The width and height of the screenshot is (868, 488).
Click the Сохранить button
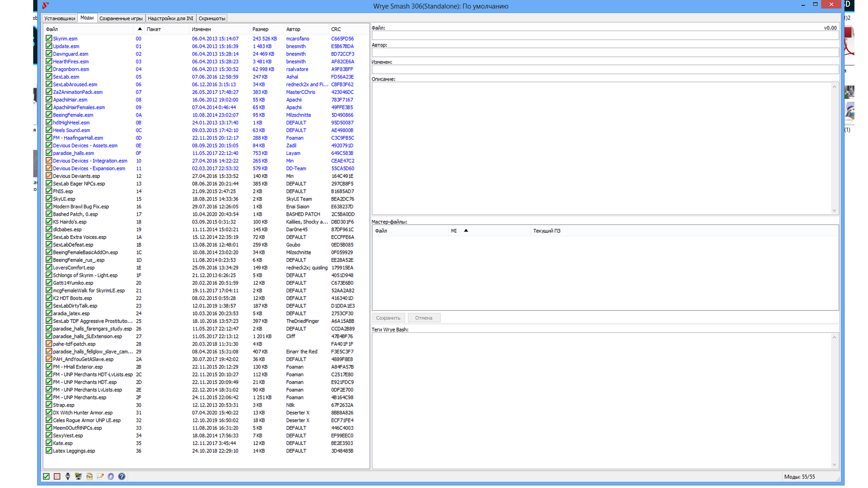(388, 318)
